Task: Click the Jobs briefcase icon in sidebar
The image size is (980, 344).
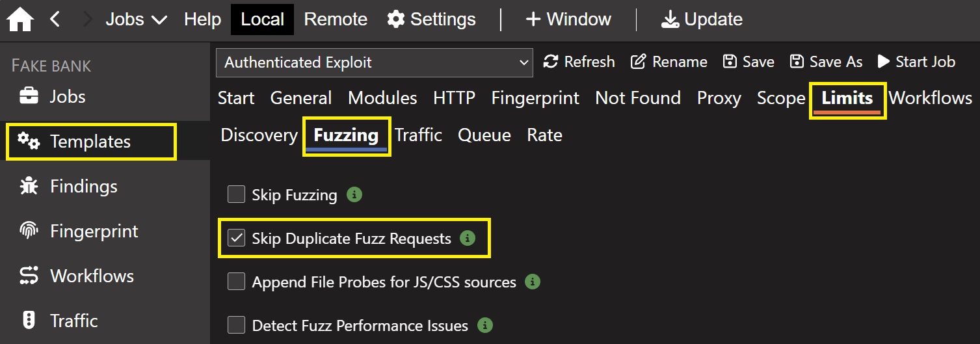Action: click(29, 97)
